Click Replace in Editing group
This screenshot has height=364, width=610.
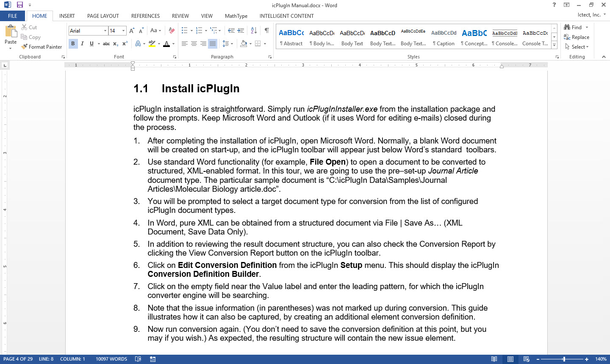(577, 37)
